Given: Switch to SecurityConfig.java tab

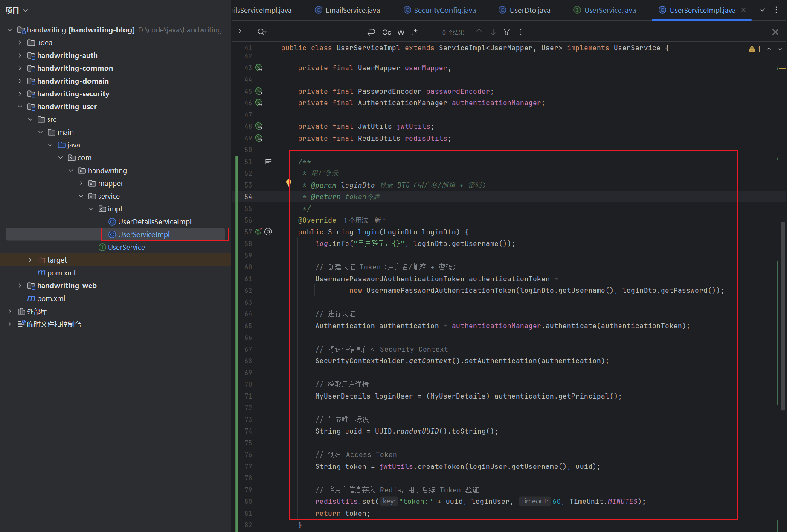Looking at the screenshot, I should pyautogui.click(x=440, y=10).
